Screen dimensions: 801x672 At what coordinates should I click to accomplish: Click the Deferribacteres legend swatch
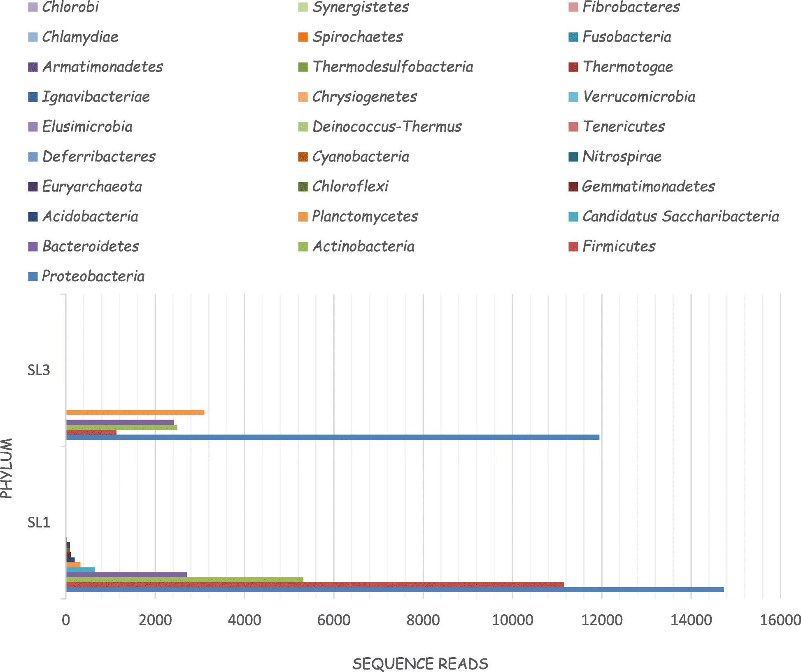[33, 156]
